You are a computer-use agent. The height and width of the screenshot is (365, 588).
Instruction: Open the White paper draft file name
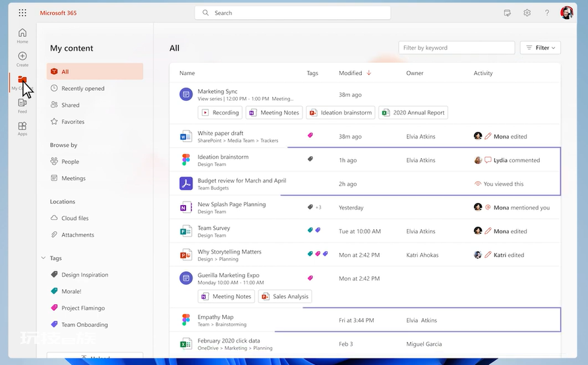(x=220, y=133)
